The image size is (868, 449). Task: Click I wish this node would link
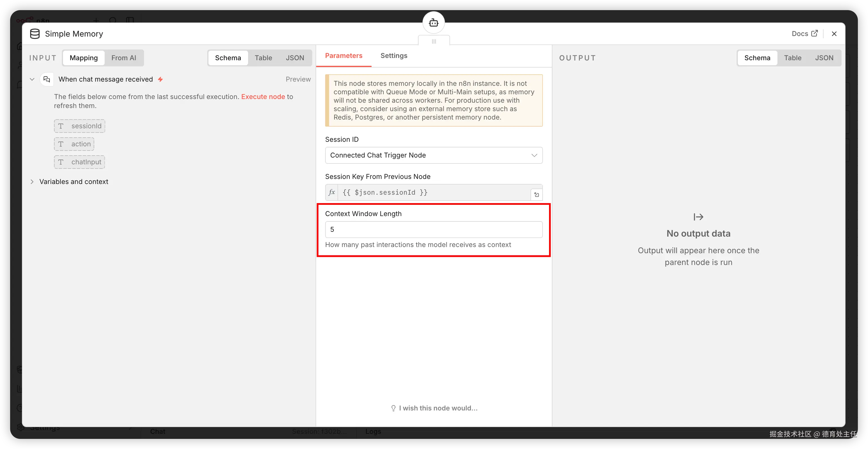(x=438, y=408)
